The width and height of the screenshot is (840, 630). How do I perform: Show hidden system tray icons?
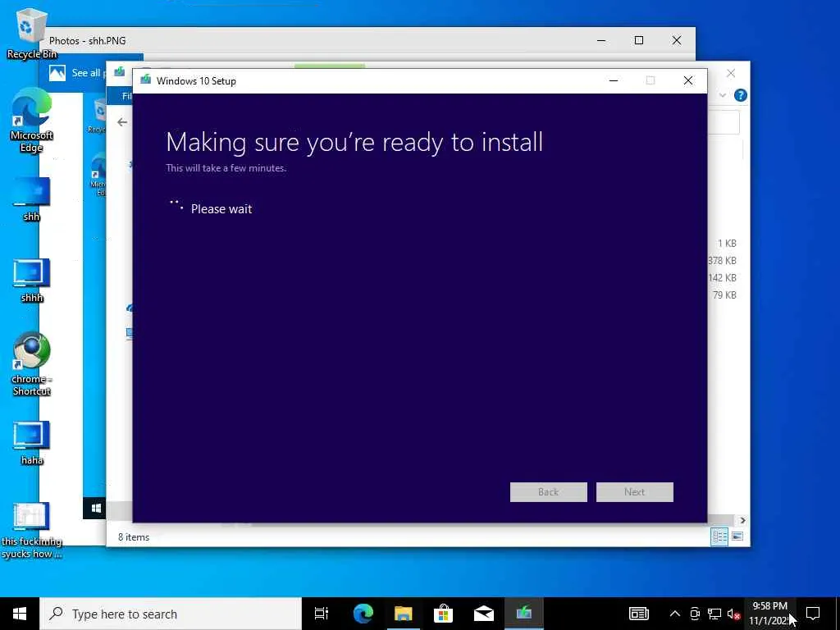tap(675, 614)
